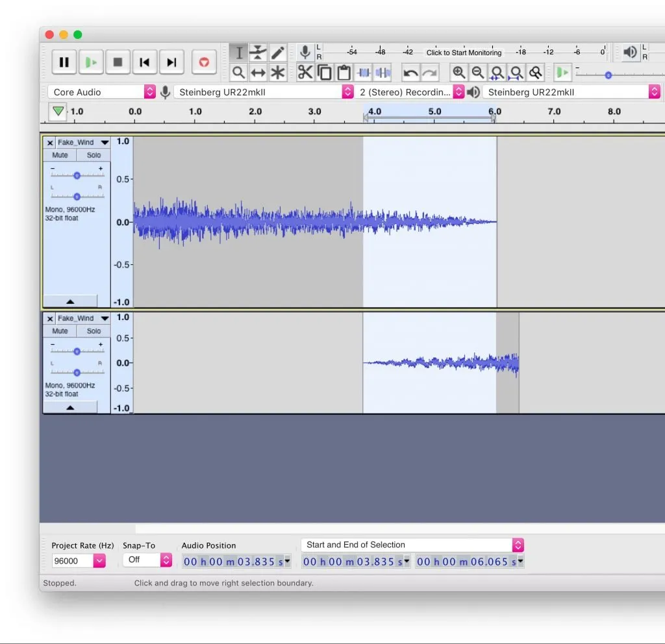
Task: Select the Draw pencil tool
Action: [x=277, y=53]
